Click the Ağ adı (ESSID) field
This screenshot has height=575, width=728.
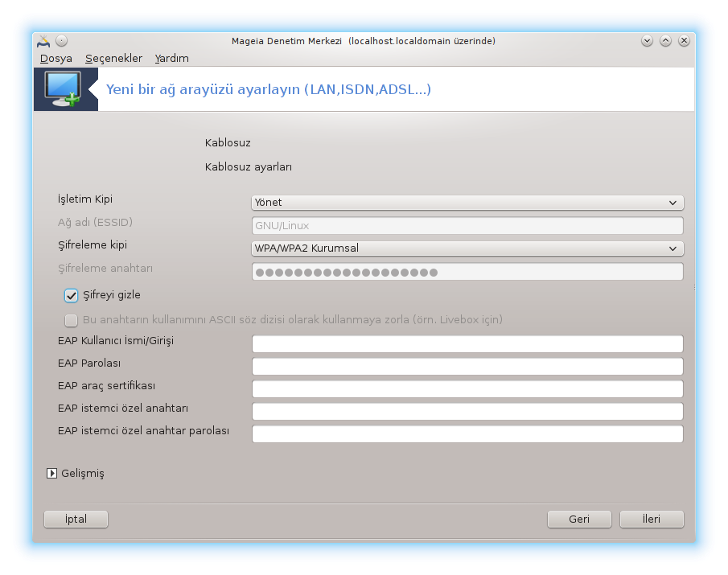click(x=467, y=225)
